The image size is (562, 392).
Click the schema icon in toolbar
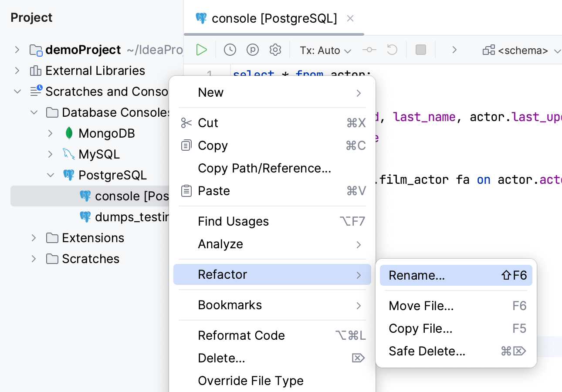click(x=489, y=50)
